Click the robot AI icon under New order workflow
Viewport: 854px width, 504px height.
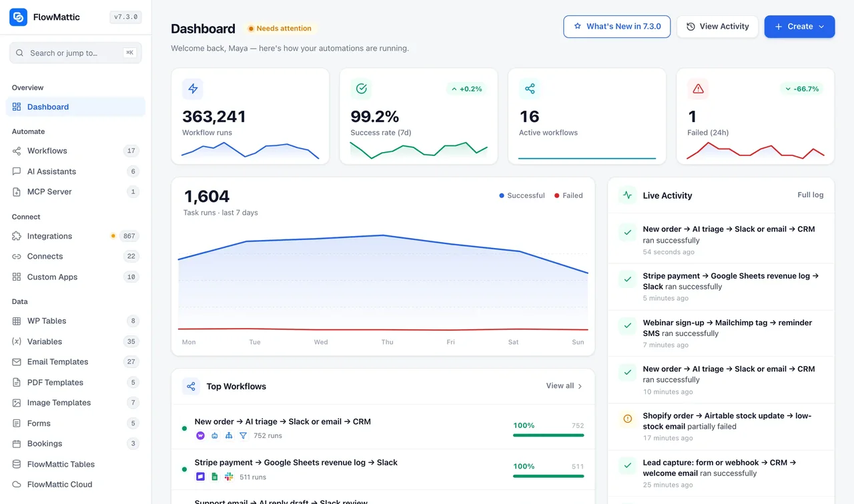click(215, 436)
